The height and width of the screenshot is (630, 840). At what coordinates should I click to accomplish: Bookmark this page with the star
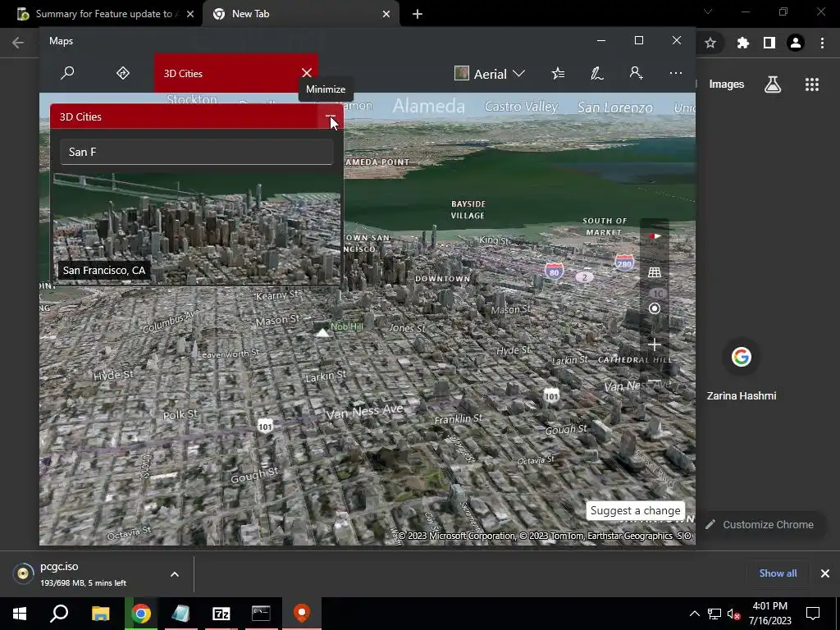coord(710,43)
